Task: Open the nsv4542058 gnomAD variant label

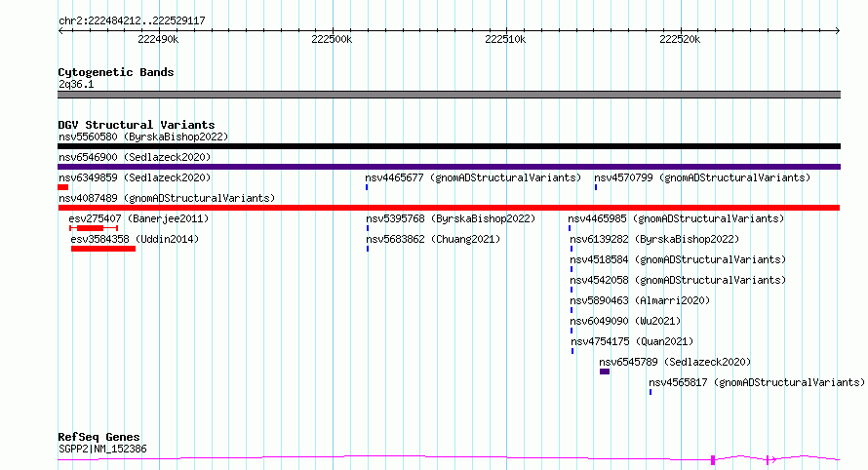Action: tap(678, 280)
